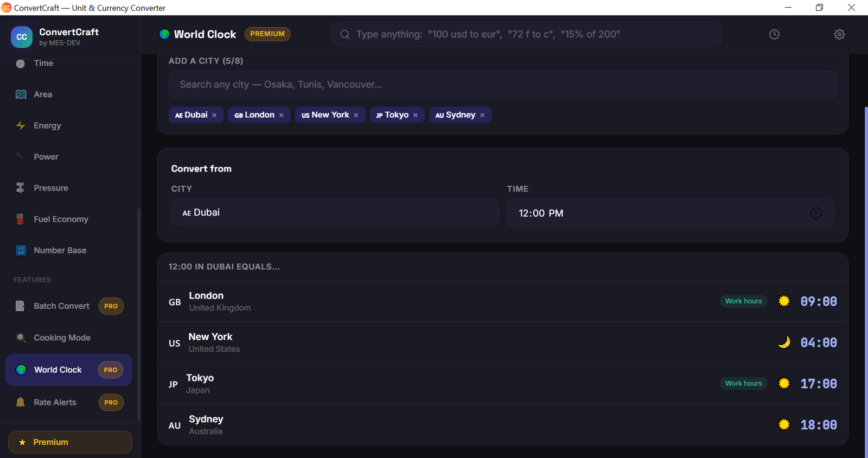Click Sydney's 18:00 time value
The height and width of the screenshot is (458, 868).
[819, 425]
